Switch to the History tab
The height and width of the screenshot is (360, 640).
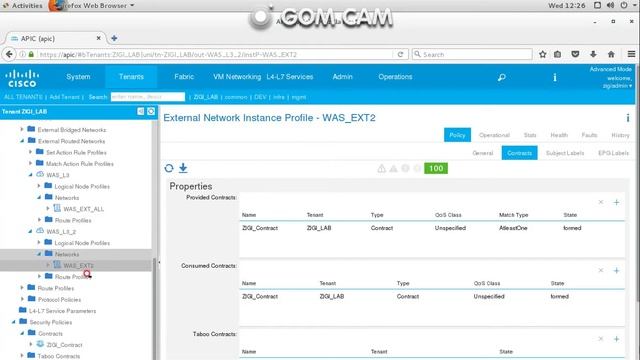pyautogui.click(x=620, y=135)
